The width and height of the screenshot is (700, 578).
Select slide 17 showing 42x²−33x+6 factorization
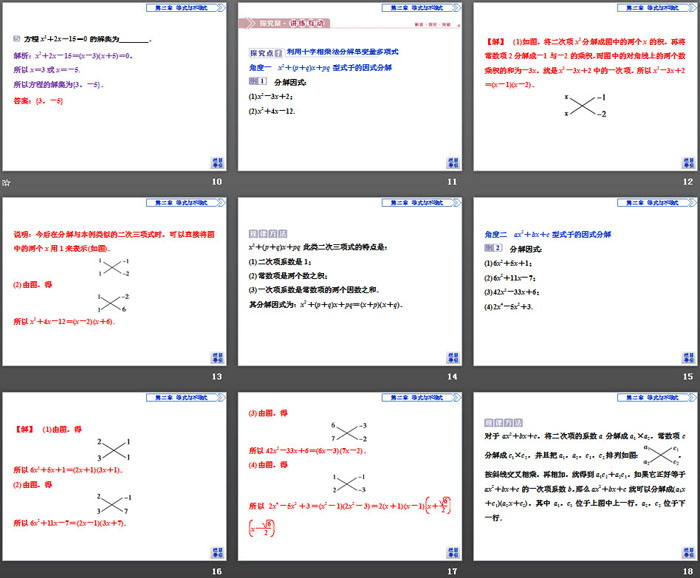point(350,476)
